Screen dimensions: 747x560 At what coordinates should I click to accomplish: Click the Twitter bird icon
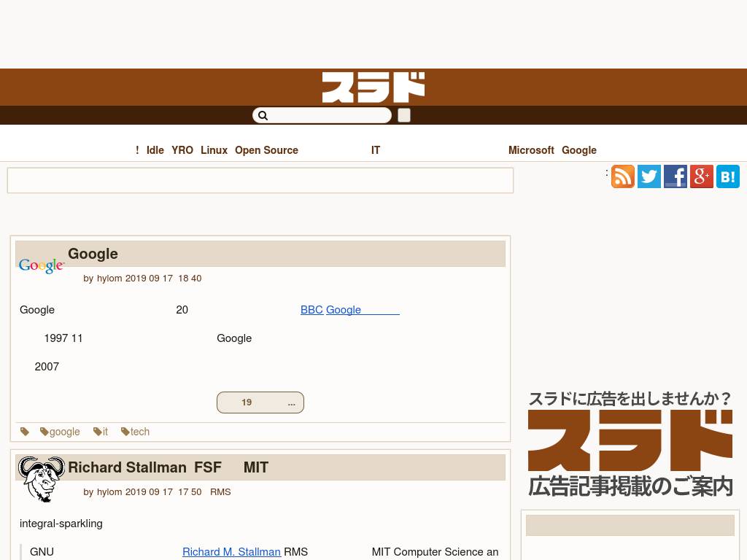click(649, 176)
